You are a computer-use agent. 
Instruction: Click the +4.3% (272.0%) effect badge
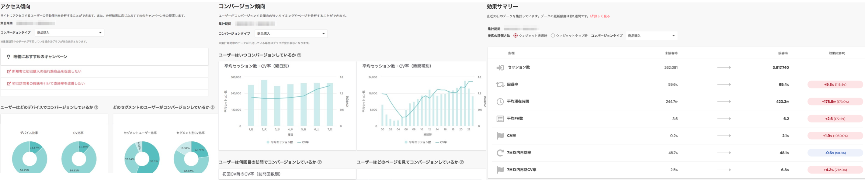coord(835,170)
